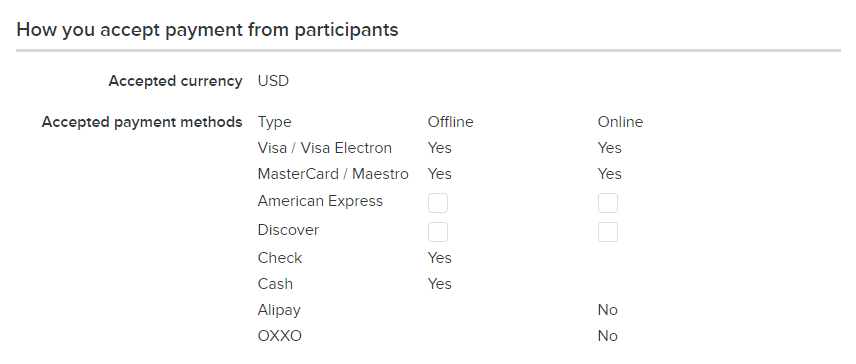
Task: Click the Visa / Visa Electron row label
Action: pyautogui.click(x=325, y=148)
